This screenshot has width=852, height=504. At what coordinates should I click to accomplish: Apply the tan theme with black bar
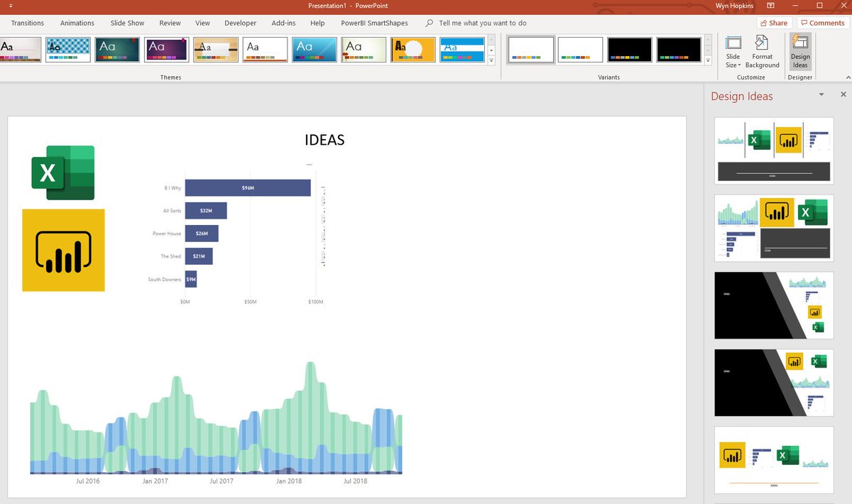(216, 50)
